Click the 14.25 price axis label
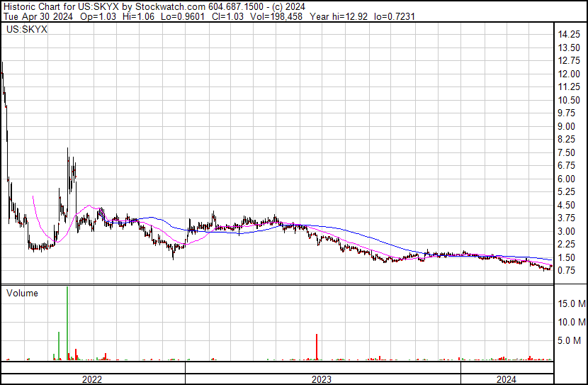Image resolution: width=588 pixels, height=385 pixels. tap(570, 35)
